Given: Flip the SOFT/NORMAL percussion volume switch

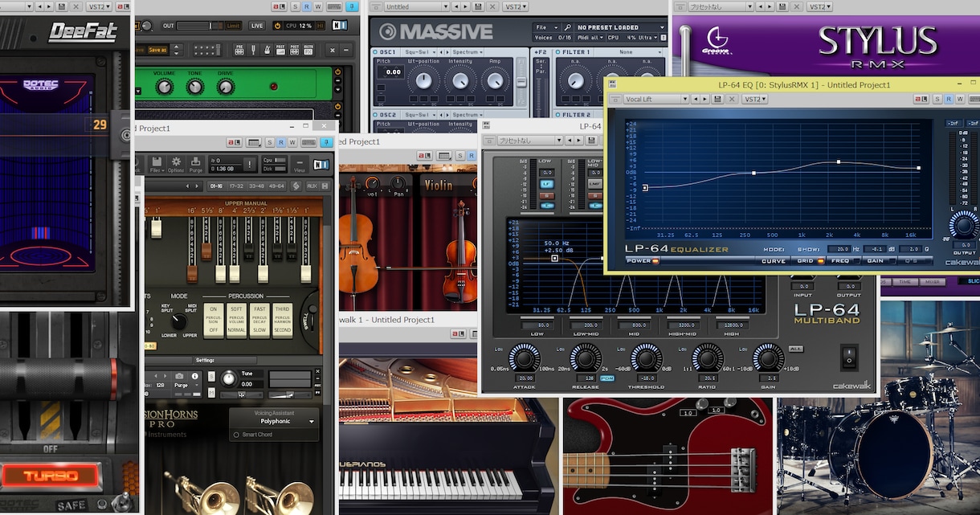Looking at the screenshot, I should click(236, 321).
